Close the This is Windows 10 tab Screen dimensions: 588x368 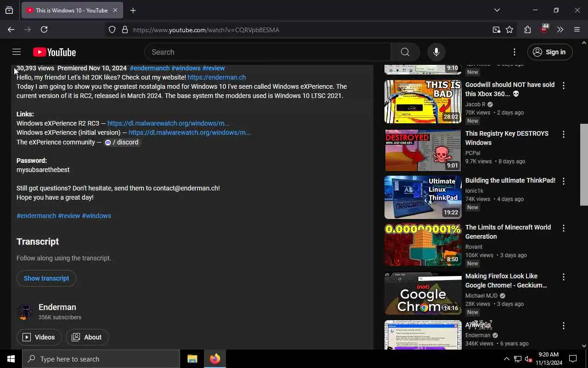(x=115, y=10)
